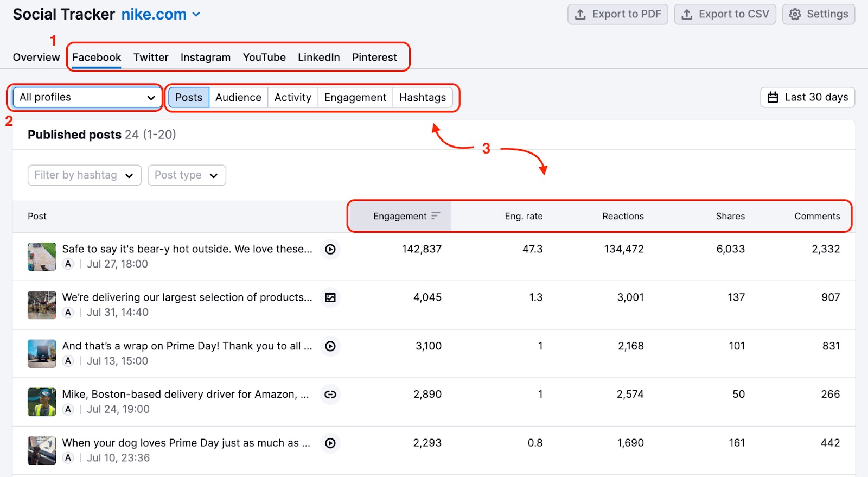Click the 142,837 engagement value

click(422, 249)
